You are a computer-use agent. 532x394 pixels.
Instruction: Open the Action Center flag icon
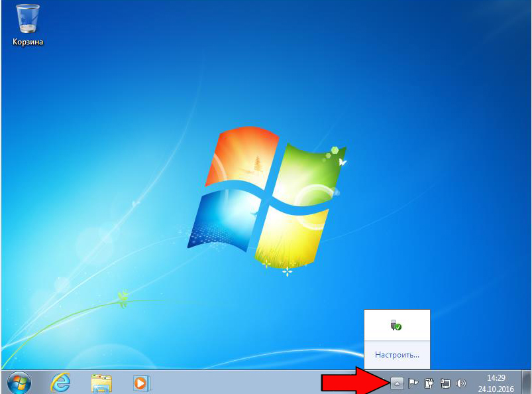click(413, 383)
